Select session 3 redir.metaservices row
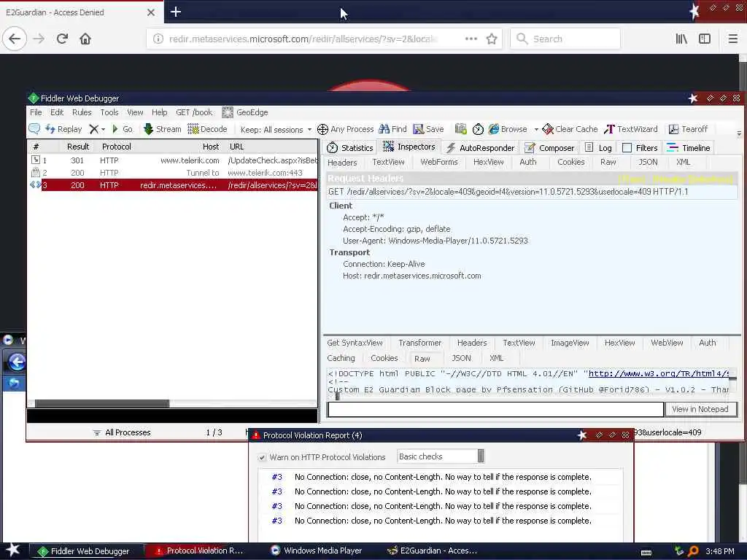The image size is (747, 560). coord(172,185)
